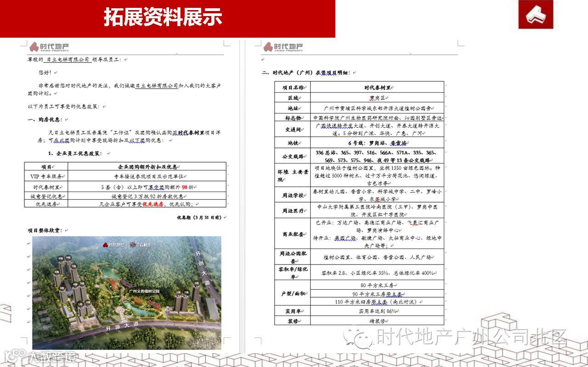588x367 pixels.
Task: Click the '时代春树里' project name cell in the right table
Action: coord(378,87)
